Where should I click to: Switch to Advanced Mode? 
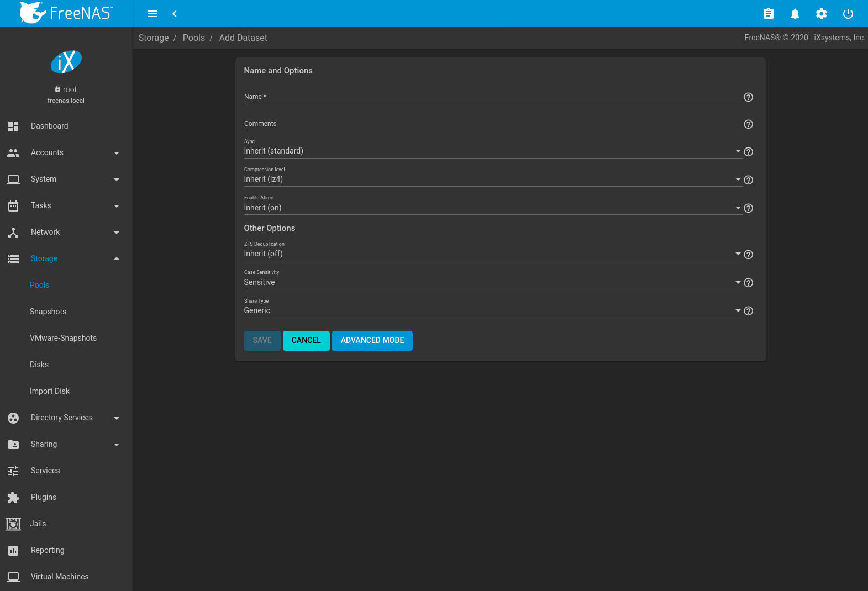[372, 340]
